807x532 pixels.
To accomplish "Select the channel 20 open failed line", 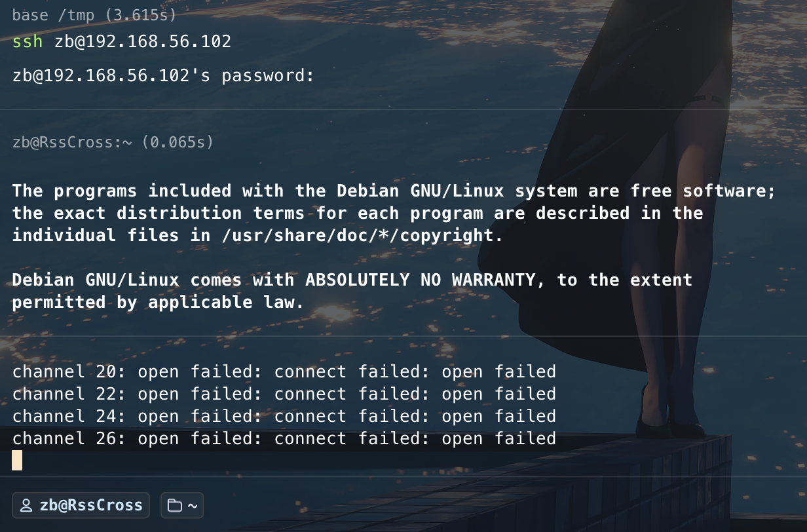I will [284, 372].
